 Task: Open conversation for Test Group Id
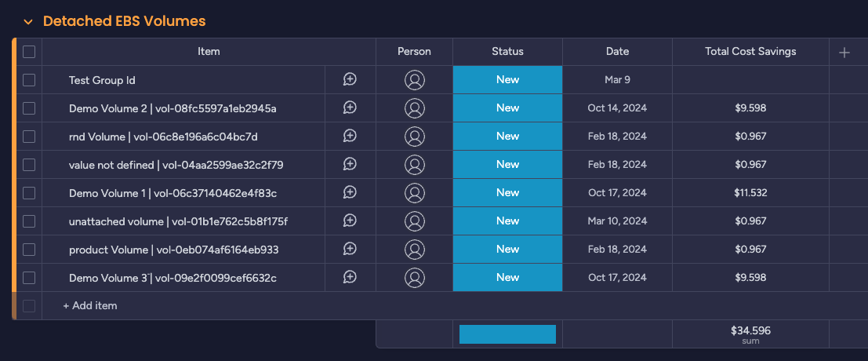(349, 80)
